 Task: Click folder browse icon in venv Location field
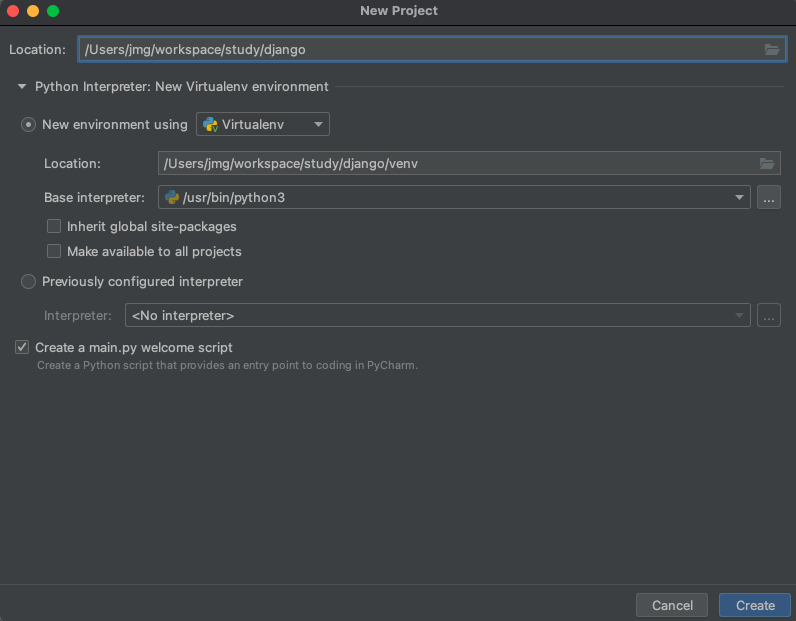[x=767, y=163]
